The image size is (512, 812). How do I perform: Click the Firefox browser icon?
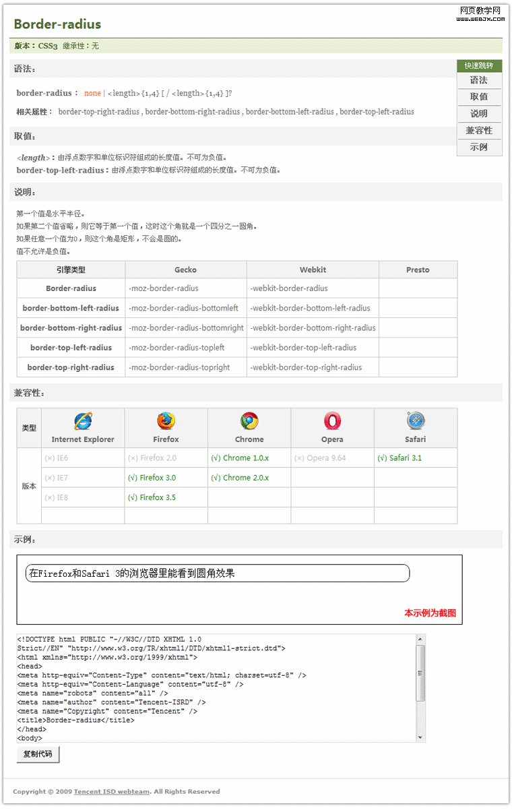(x=166, y=421)
